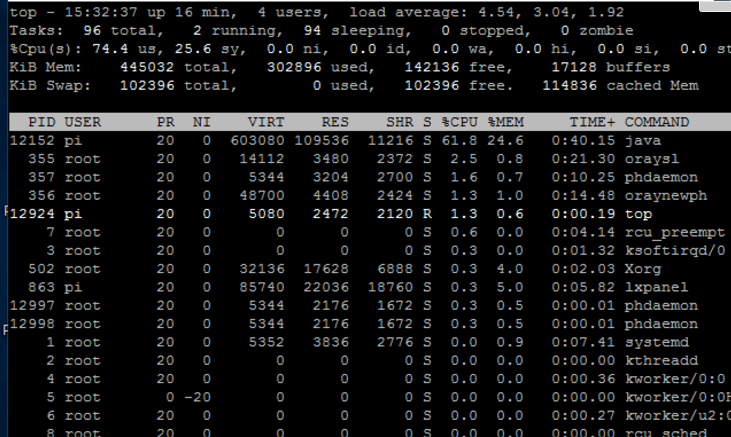Click the COMMAND column header
This screenshot has height=437, width=731.
[656, 122]
